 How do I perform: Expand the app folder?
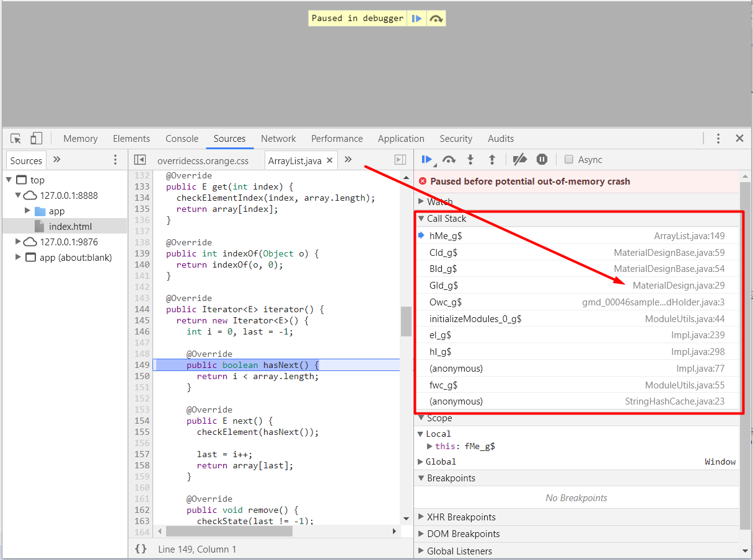coord(27,211)
